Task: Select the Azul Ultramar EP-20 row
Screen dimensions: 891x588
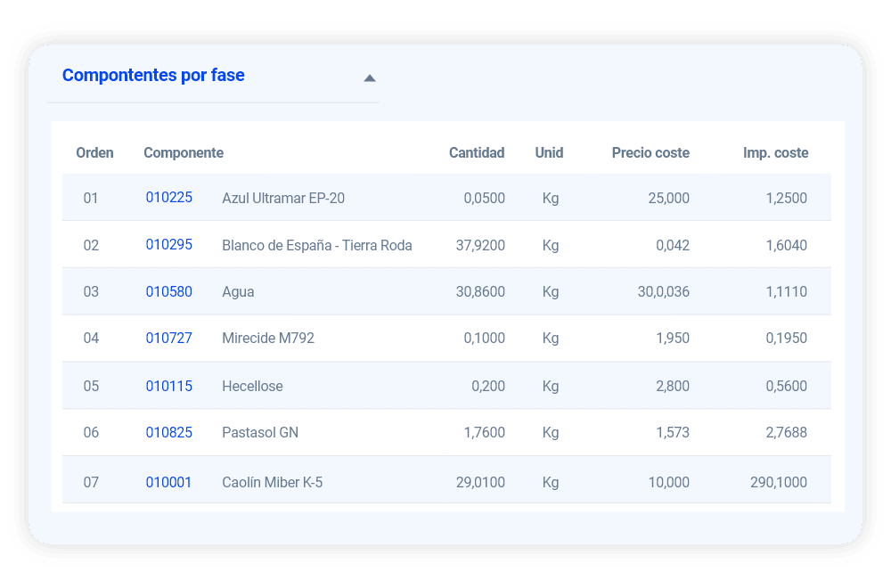Action: [x=446, y=198]
